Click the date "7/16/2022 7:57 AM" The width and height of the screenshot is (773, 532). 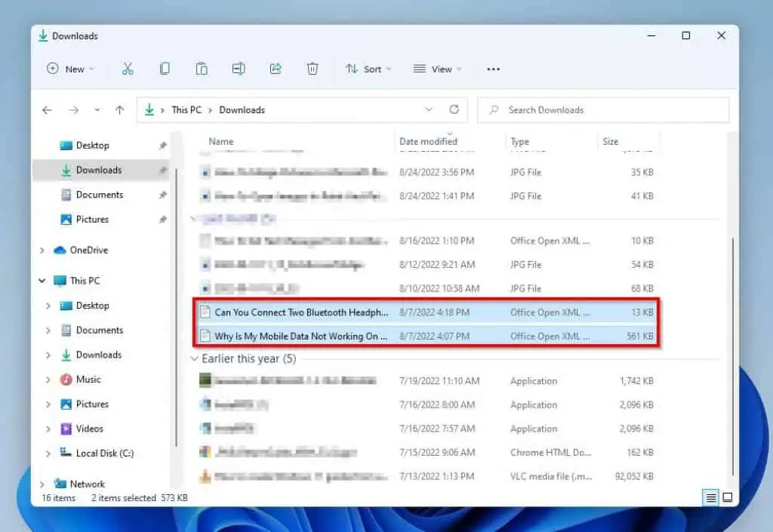click(x=437, y=429)
